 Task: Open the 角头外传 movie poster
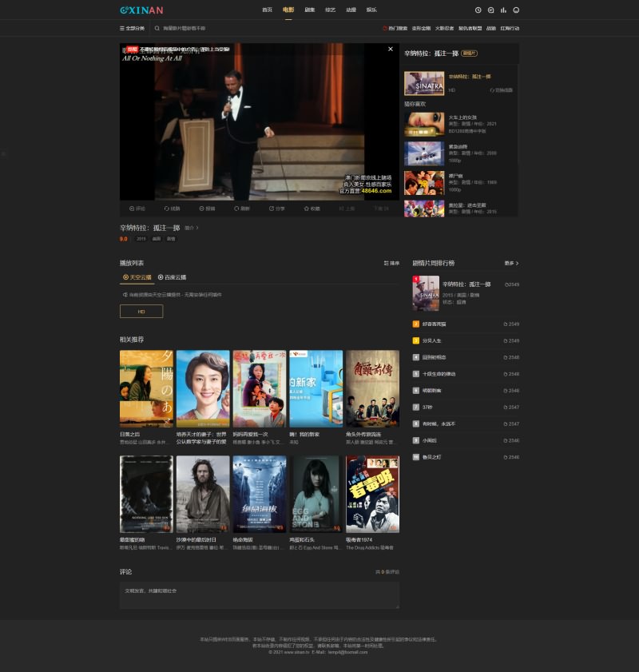372,388
